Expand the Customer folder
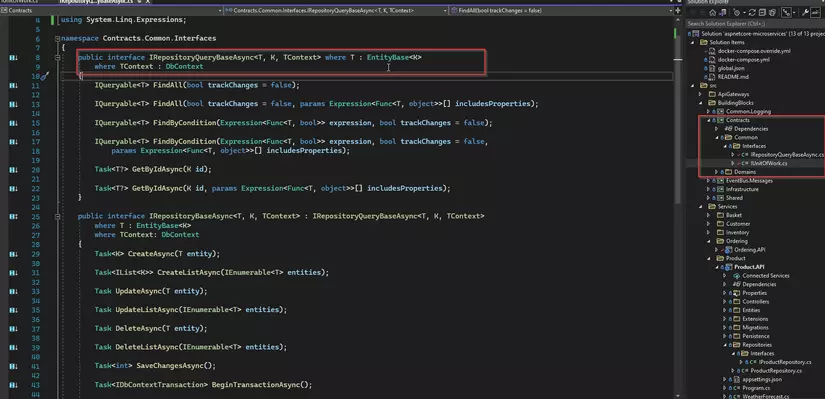 (709, 224)
